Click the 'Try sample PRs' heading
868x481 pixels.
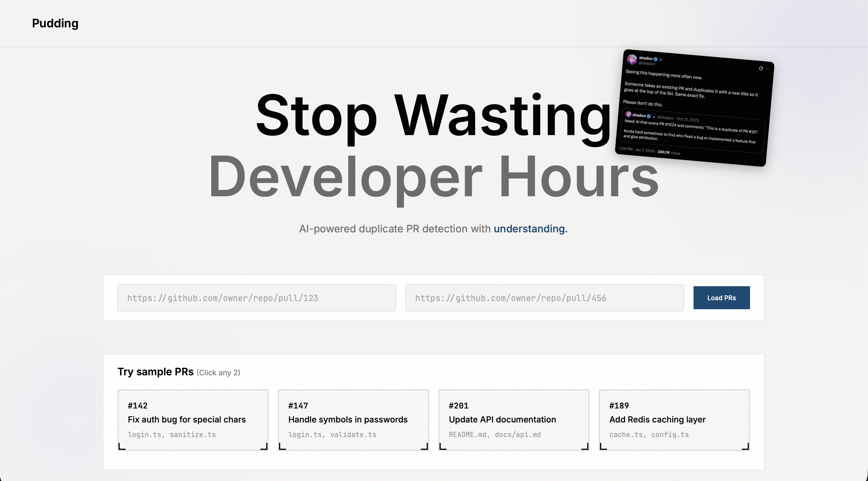(155, 372)
